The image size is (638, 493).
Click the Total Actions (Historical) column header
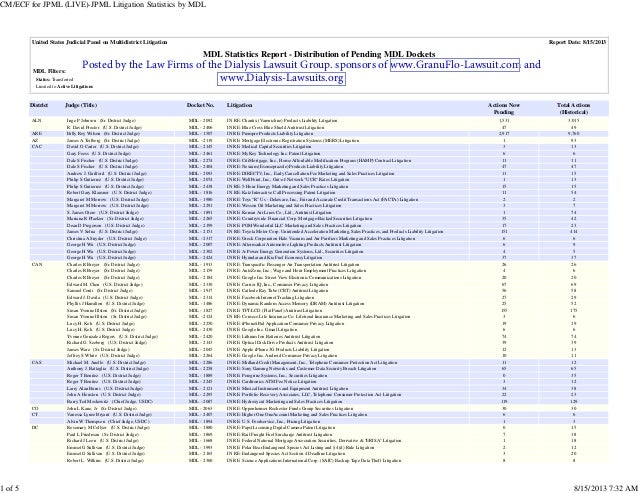pos(573,108)
